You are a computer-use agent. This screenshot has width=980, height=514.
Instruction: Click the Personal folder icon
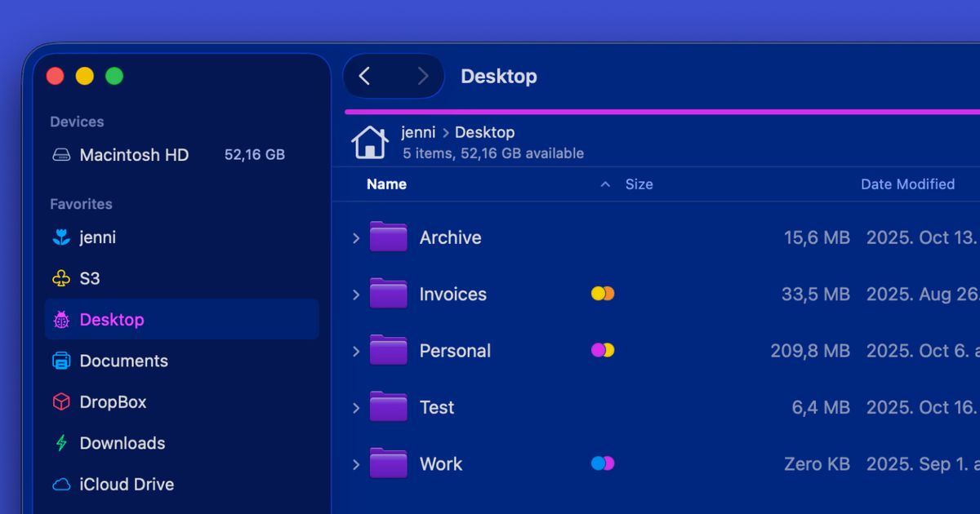tap(388, 350)
